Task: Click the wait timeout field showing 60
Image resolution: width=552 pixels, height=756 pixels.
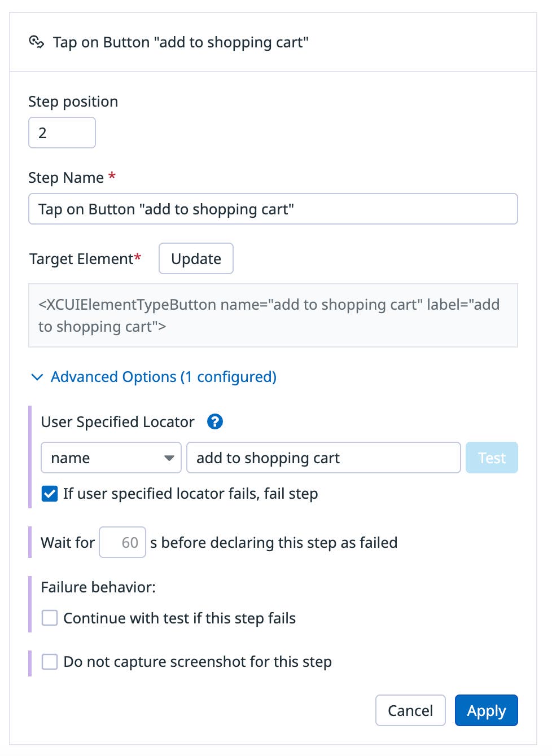Action: tap(122, 542)
